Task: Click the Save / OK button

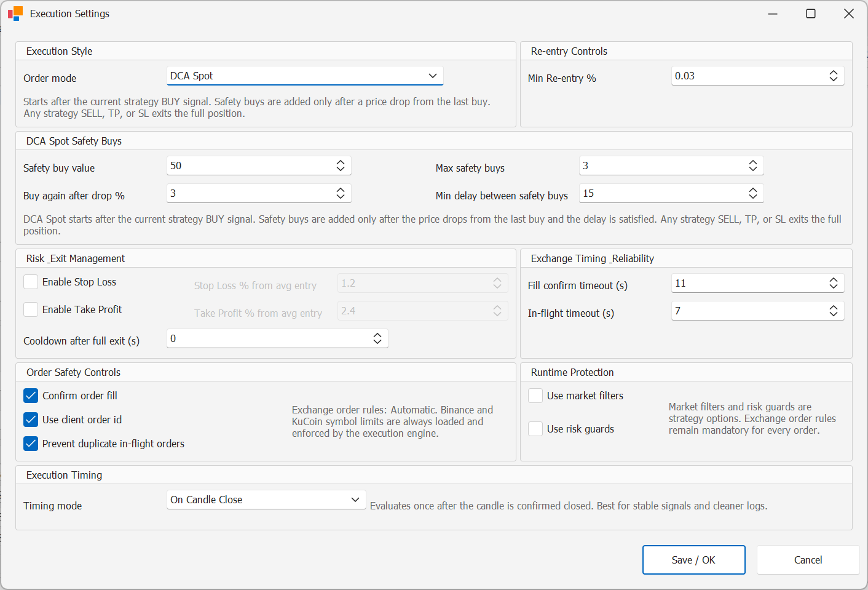Action: tap(694, 560)
